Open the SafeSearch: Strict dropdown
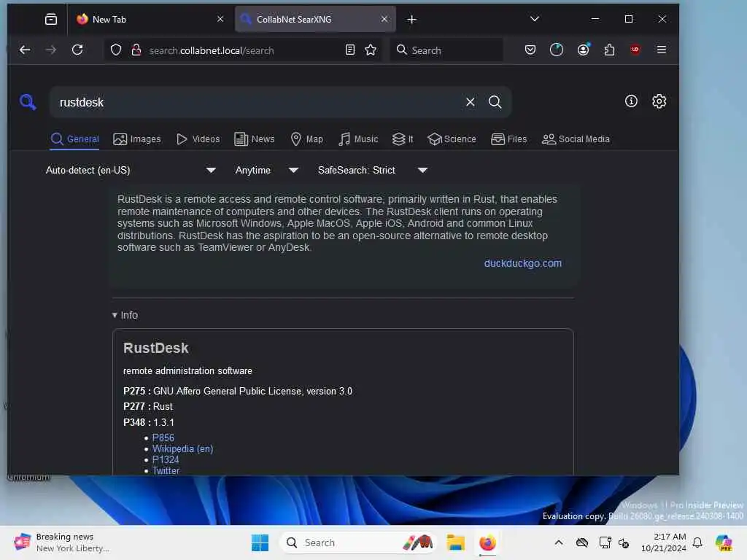 373,170
